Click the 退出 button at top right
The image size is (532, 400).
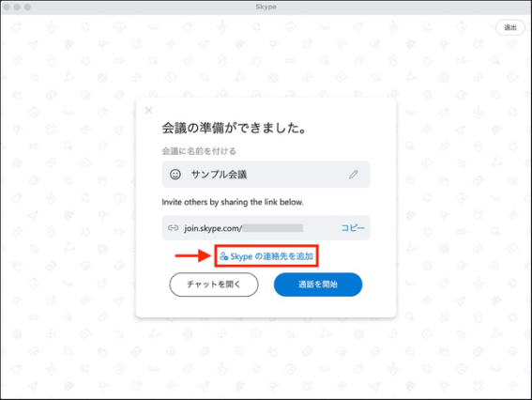[x=509, y=27]
